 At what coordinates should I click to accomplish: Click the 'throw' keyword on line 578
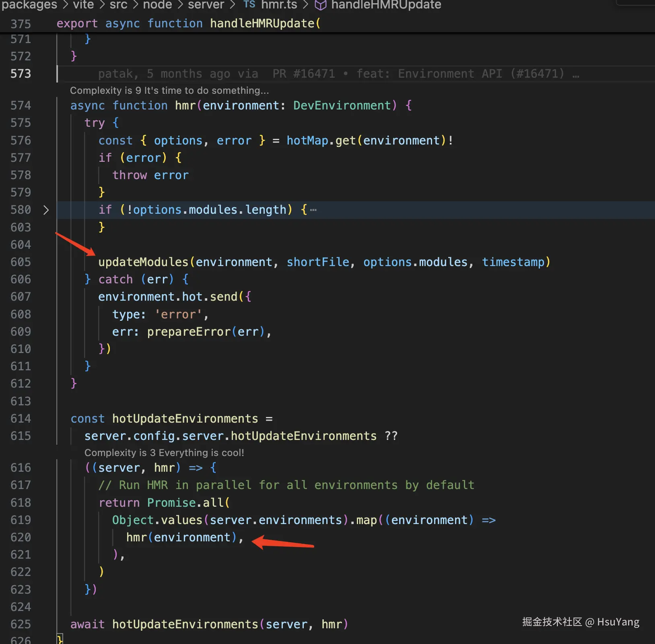coord(130,175)
